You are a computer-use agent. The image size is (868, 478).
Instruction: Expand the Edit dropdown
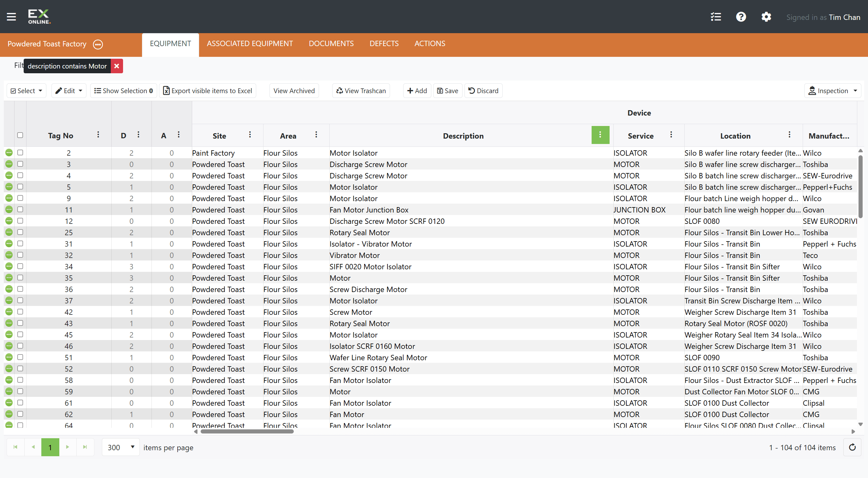(69, 91)
